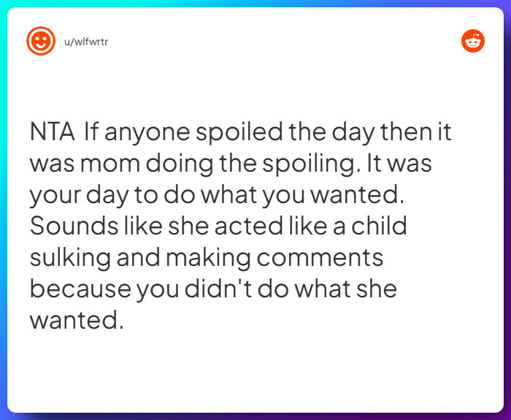511x420 pixels.
Task: Click the word "spoiled" in first line
Action: click(239, 133)
